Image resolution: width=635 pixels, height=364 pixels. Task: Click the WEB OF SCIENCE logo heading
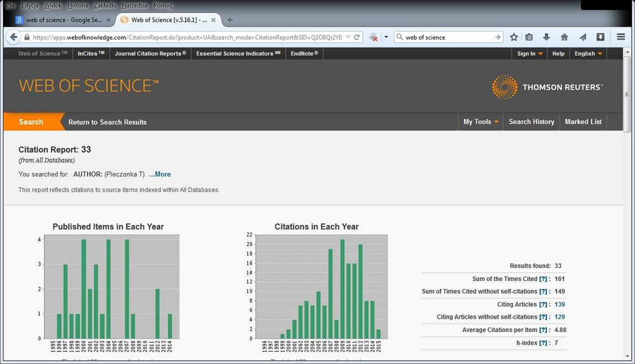point(89,86)
